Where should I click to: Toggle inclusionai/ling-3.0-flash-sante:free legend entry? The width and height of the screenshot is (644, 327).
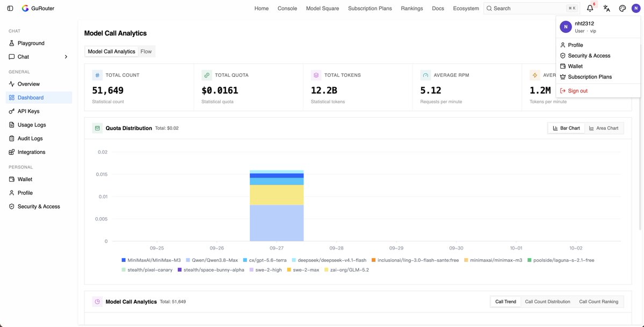[x=415, y=260]
